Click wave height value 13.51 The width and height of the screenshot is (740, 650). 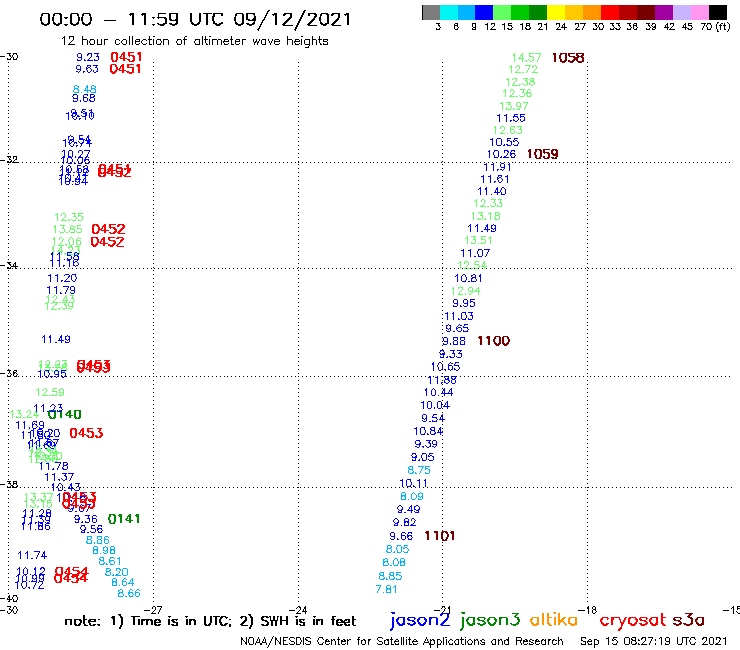(x=478, y=240)
